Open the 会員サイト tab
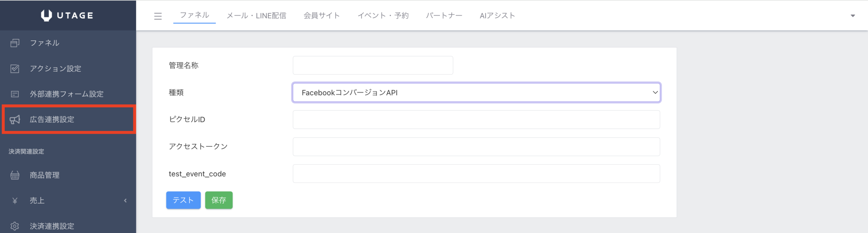Screen dimensions: 868x233 click(321, 16)
